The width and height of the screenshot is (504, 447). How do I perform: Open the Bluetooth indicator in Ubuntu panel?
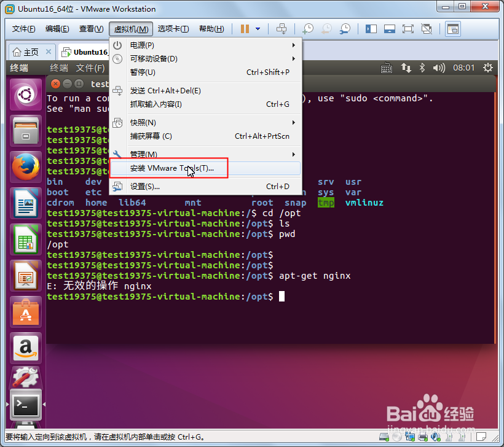click(x=422, y=68)
